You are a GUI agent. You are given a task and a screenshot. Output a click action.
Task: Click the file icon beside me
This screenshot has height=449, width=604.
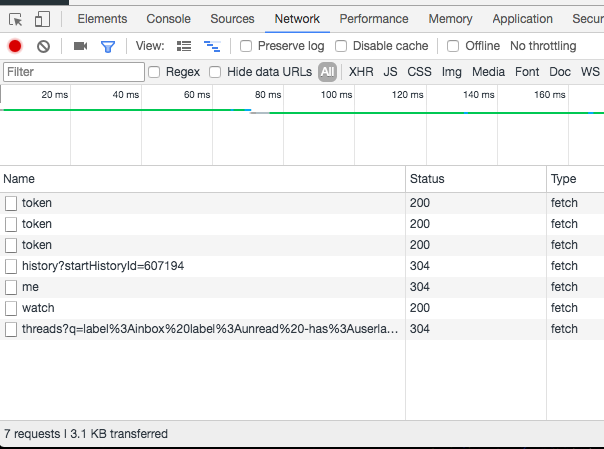[x=11, y=287]
